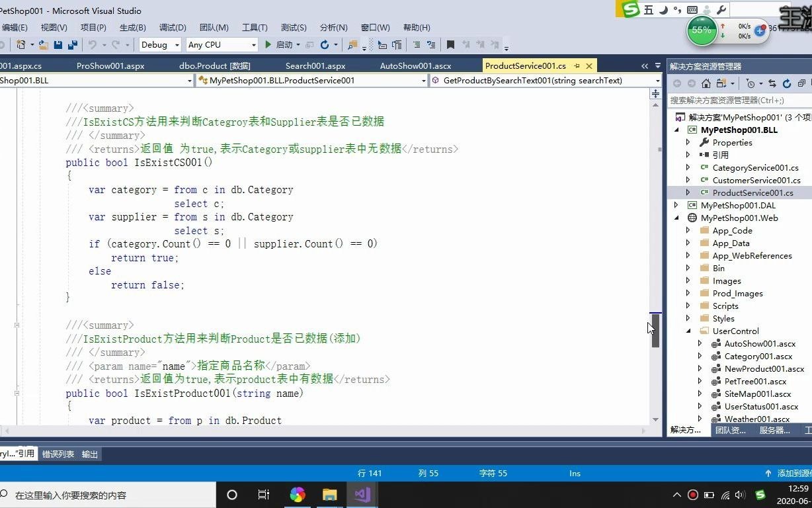The image size is (812, 508).
Task: Toggle a bookmark using the bookmark icon
Action: 450,45
